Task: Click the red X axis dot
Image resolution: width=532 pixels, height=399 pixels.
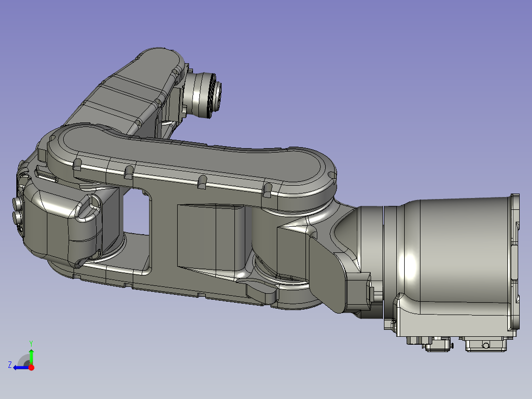Action: [x=31, y=367]
